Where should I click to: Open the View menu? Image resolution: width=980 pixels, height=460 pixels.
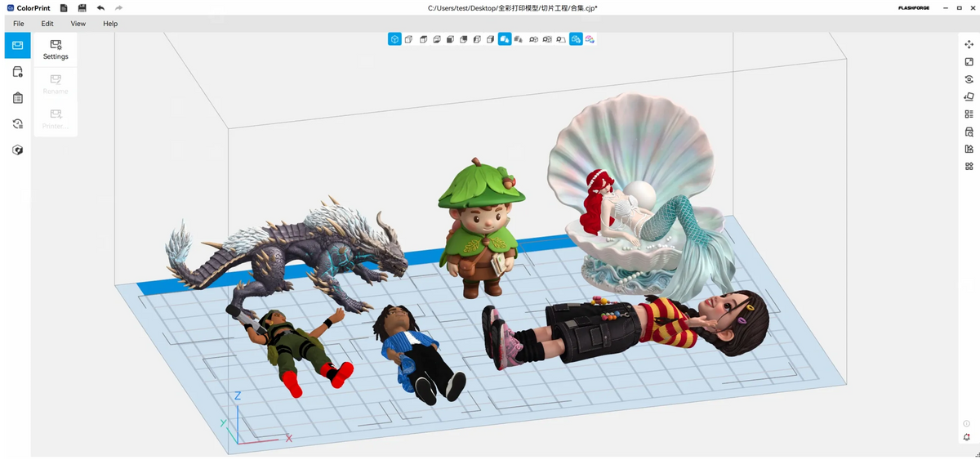pyautogui.click(x=78, y=24)
